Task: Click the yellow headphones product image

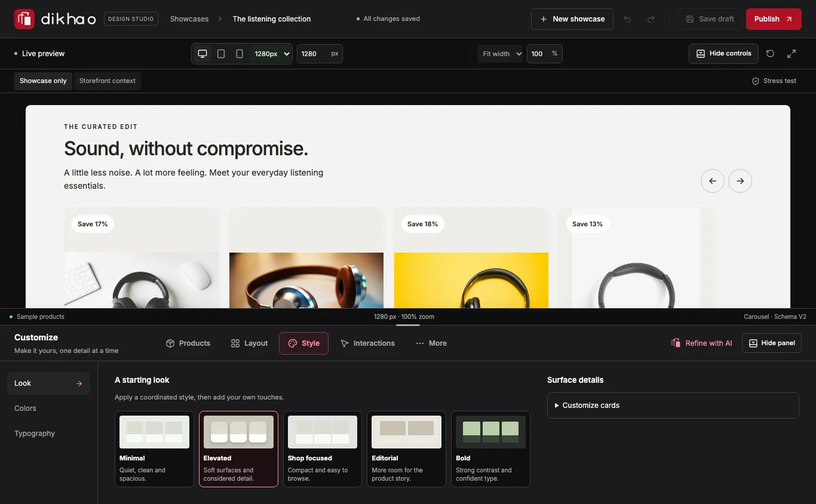Action: click(471, 280)
